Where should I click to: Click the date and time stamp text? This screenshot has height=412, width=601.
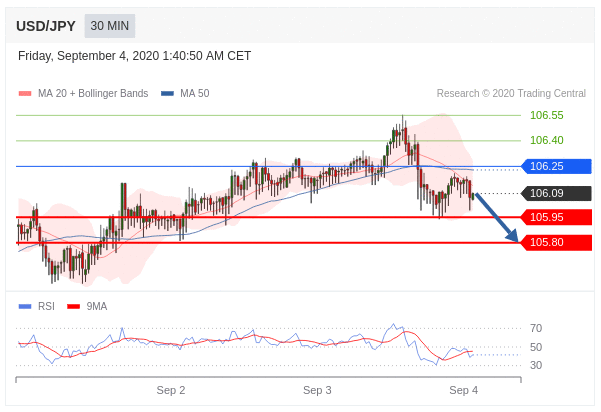(x=135, y=56)
